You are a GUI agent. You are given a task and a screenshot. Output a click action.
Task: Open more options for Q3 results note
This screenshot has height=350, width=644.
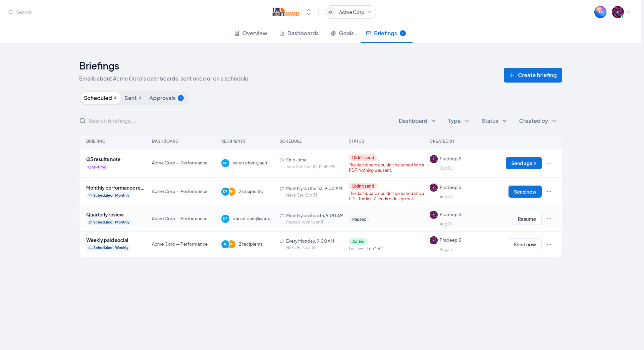click(x=549, y=163)
